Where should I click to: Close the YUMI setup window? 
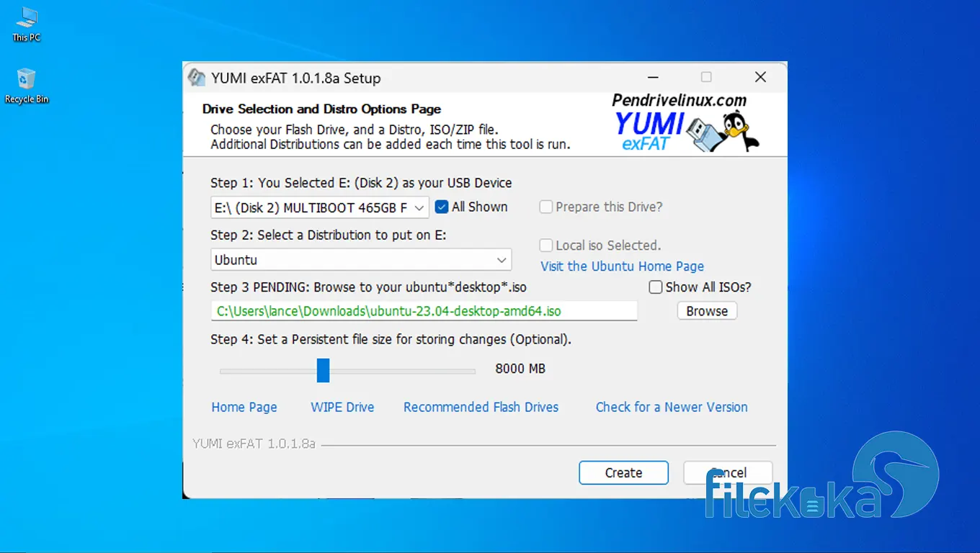(x=760, y=77)
